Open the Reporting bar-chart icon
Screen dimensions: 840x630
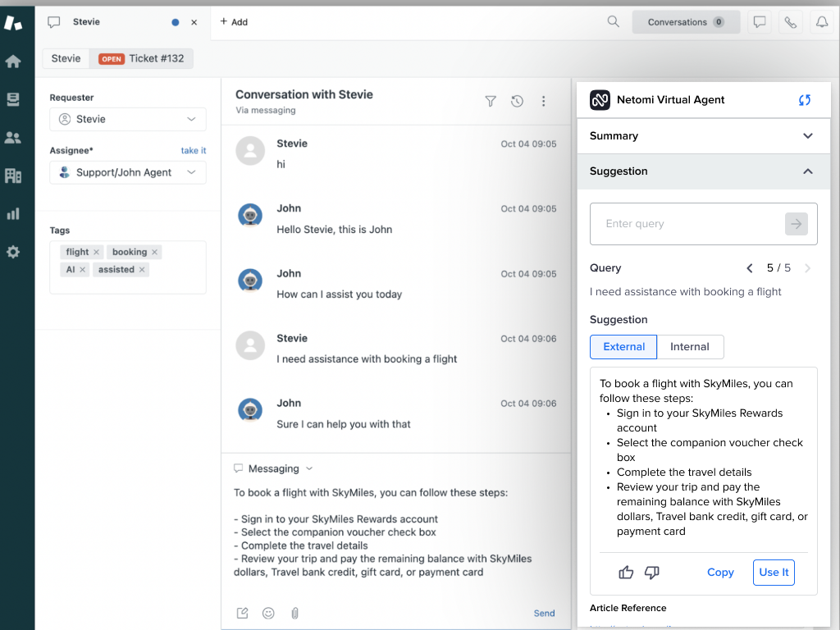(x=12, y=213)
